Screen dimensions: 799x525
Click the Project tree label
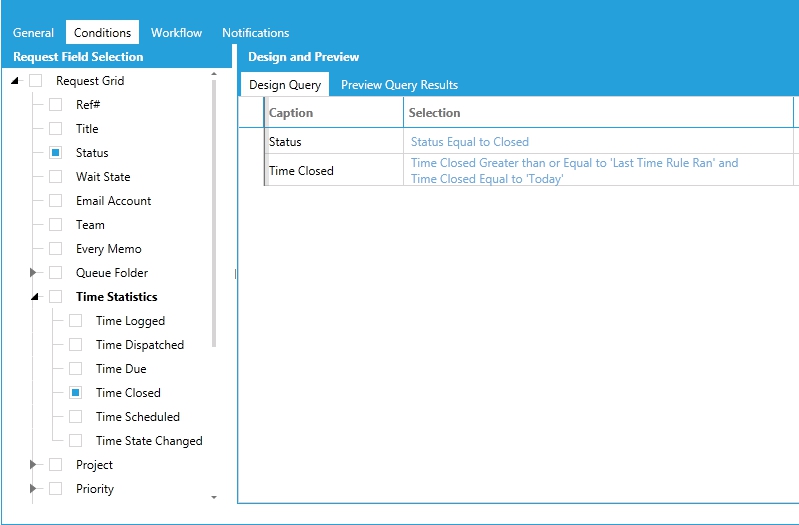(x=94, y=465)
